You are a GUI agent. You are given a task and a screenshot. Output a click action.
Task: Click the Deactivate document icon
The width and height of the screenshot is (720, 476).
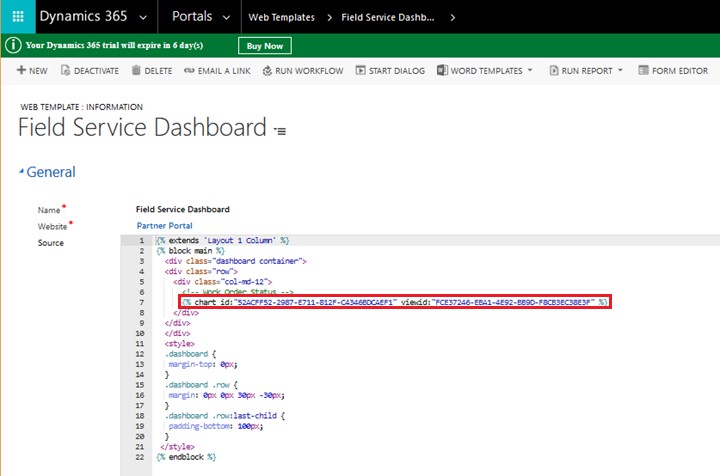point(65,70)
